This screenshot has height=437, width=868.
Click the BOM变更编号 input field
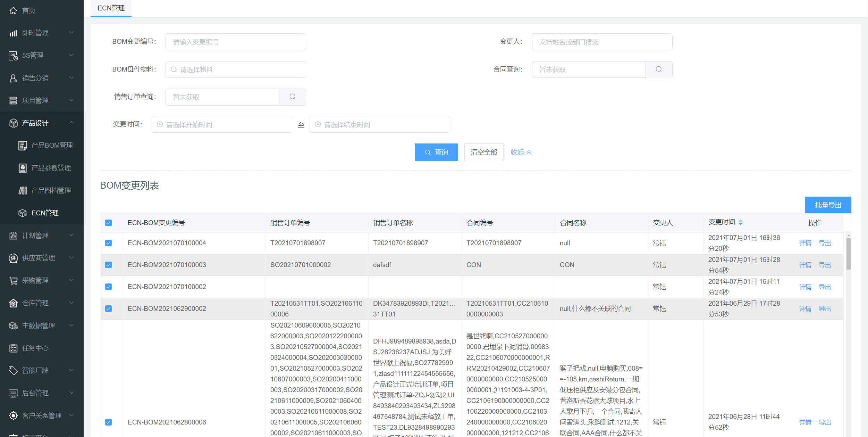click(236, 42)
